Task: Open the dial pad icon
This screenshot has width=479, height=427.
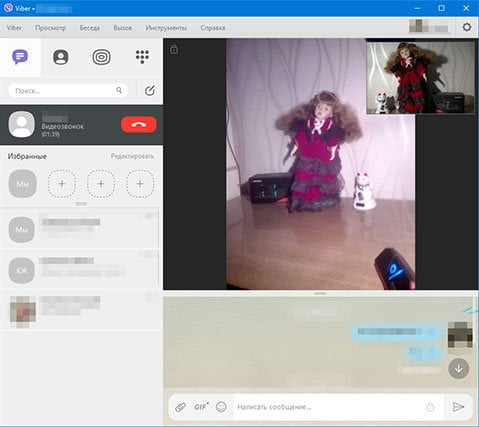Action: [142, 57]
